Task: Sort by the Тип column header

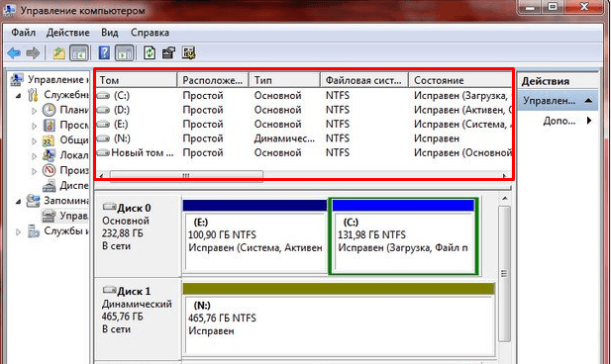Action: (284, 80)
